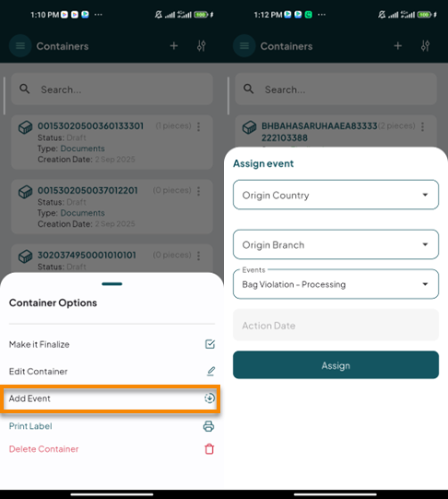Click the Search field on right screen

(336, 89)
